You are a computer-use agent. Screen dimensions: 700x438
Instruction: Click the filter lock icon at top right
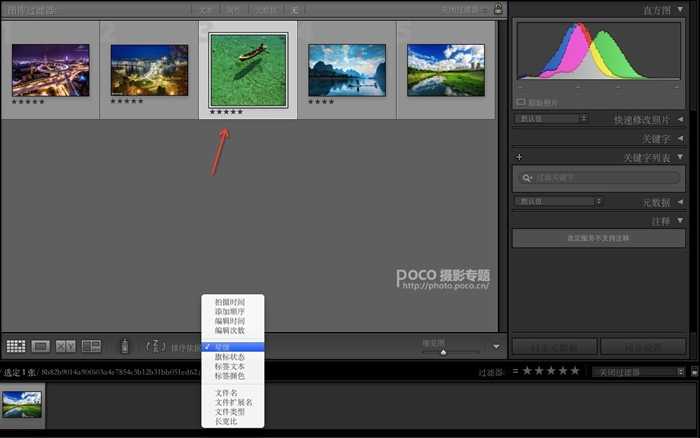pyautogui.click(x=498, y=9)
